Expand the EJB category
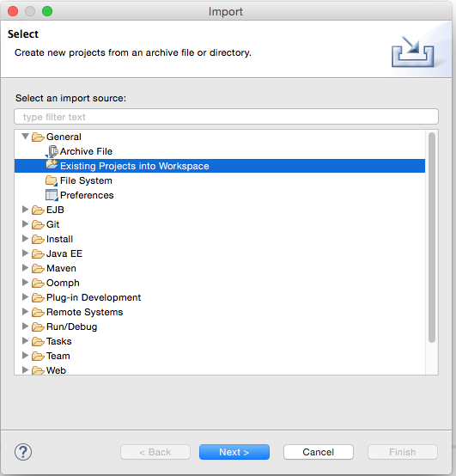The width and height of the screenshot is (456, 476). tap(26, 210)
